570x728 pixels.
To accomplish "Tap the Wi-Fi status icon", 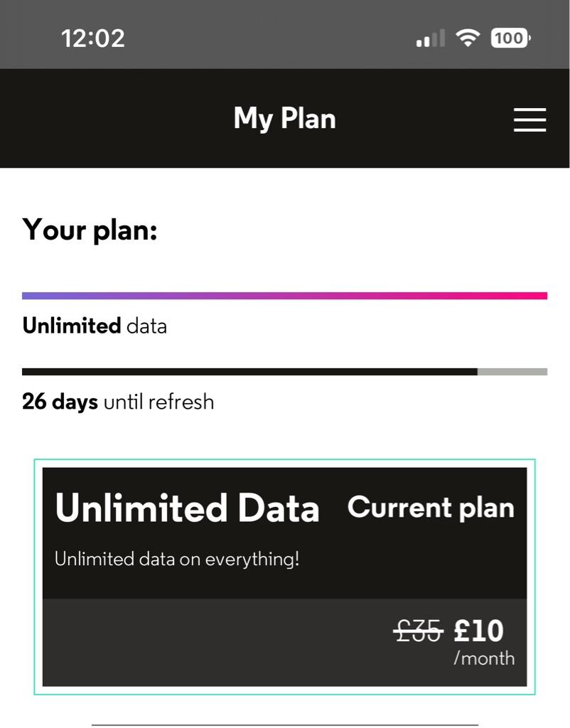I will pyautogui.click(x=468, y=38).
